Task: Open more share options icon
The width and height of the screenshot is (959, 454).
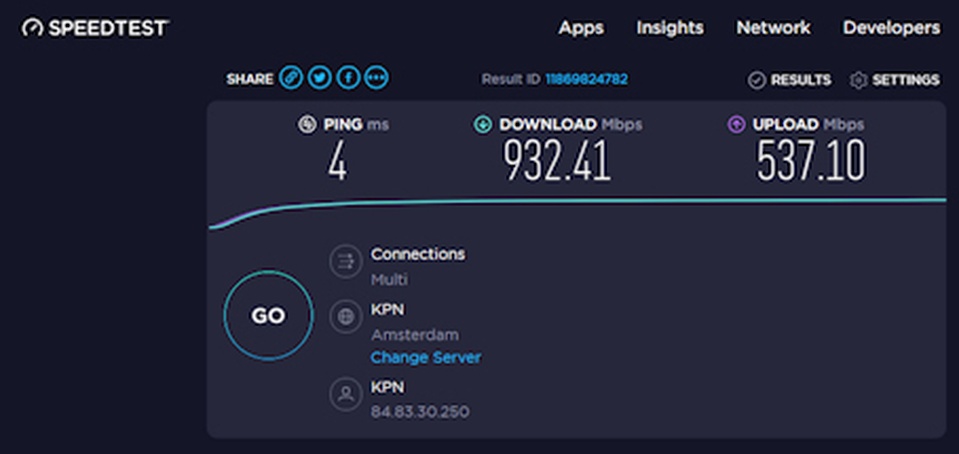Action: tap(376, 78)
